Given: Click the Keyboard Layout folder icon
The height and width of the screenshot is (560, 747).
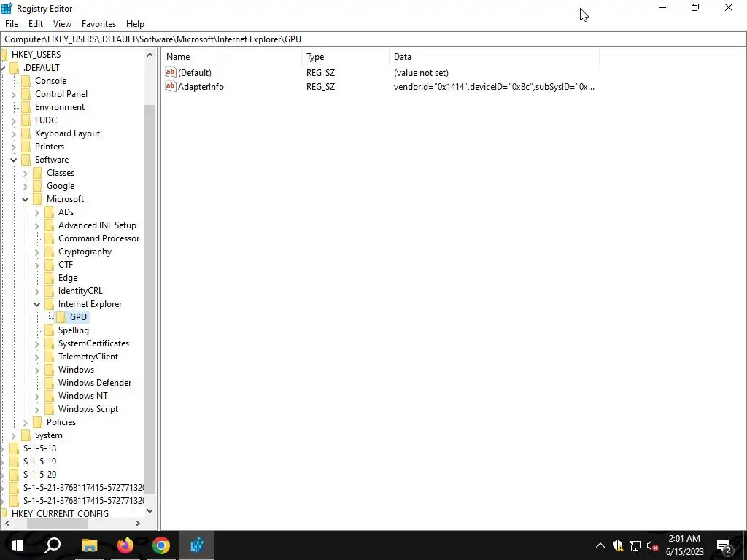Looking at the screenshot, I should 26,133.
